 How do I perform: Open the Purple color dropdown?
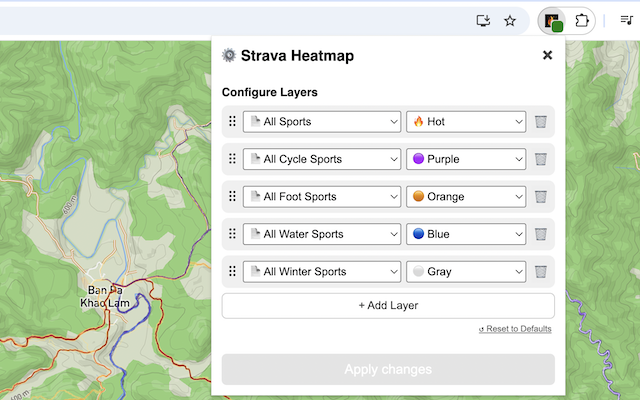coord(466,159)
